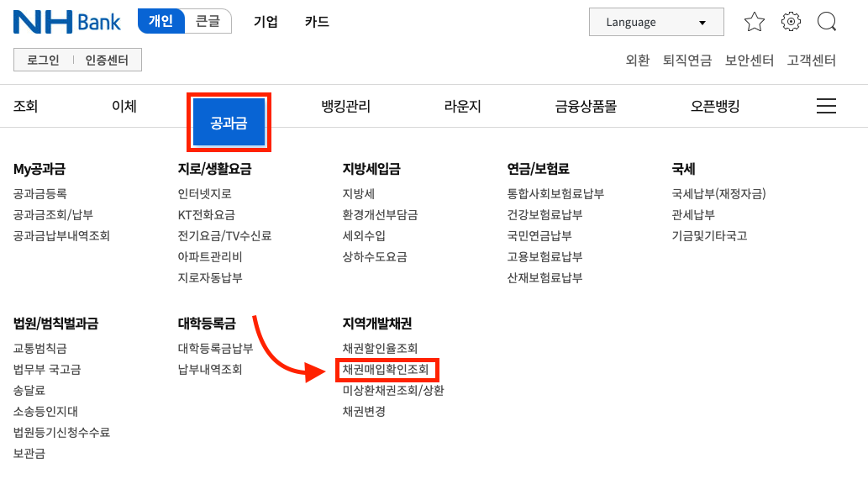Open 공과금납부내역조회

pyautogui.click(x=61, y=236)
